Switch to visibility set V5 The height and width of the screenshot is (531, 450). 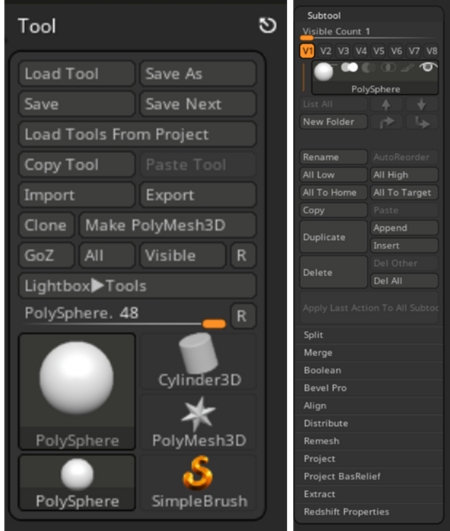(x=379, y=51)
